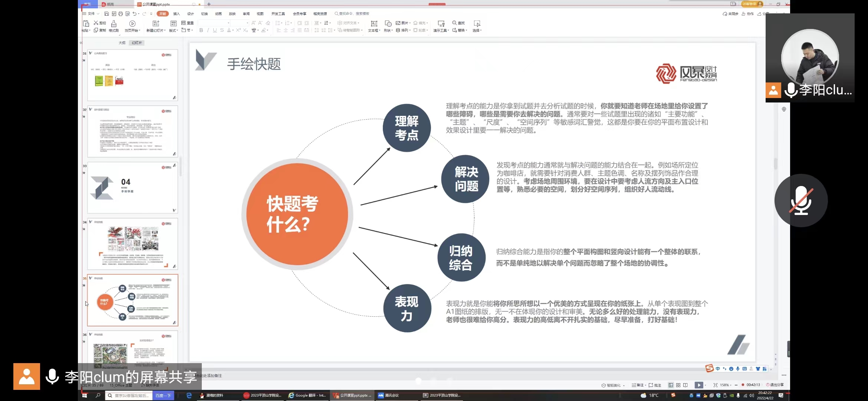This screenshot has height=401, width=868.
Task: Switch to slide sorter grid view
Action: pyautogui.click(x=678, y=385)
